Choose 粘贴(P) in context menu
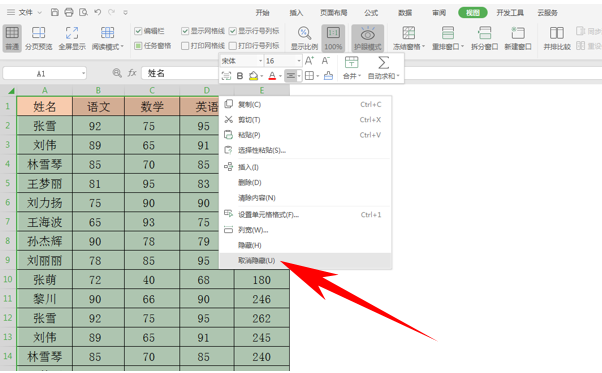Image resolution: width=602 pixels, height=373 pixels. click(305, 135)
